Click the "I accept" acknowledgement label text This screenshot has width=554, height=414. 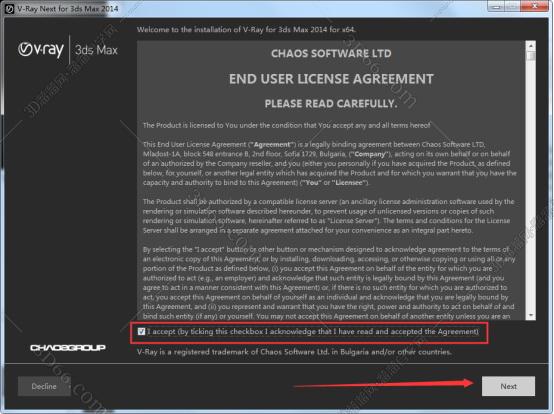313,332
